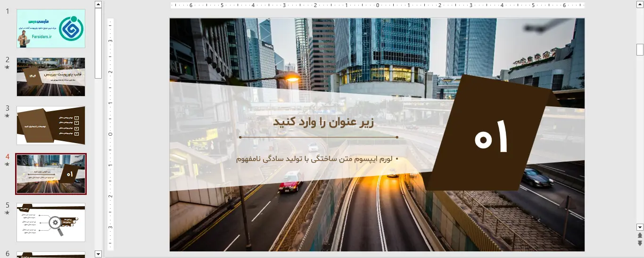Click main editor scroll up arrow
The height and width of the screenshot is (258, 644).
tap(640, 4)
